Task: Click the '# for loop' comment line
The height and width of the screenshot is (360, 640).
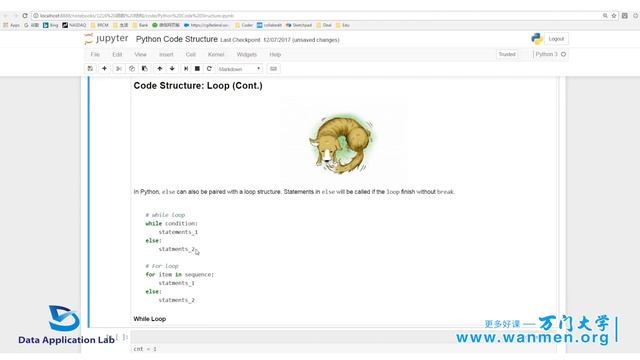Action: pyautogui.click(x=162, y=266)
